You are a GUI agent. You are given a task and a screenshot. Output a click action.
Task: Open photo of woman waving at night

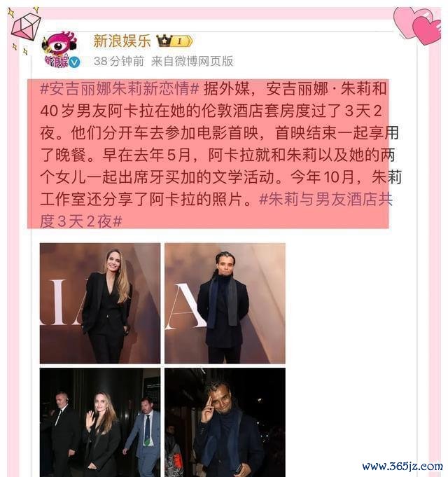pos(100,422)
